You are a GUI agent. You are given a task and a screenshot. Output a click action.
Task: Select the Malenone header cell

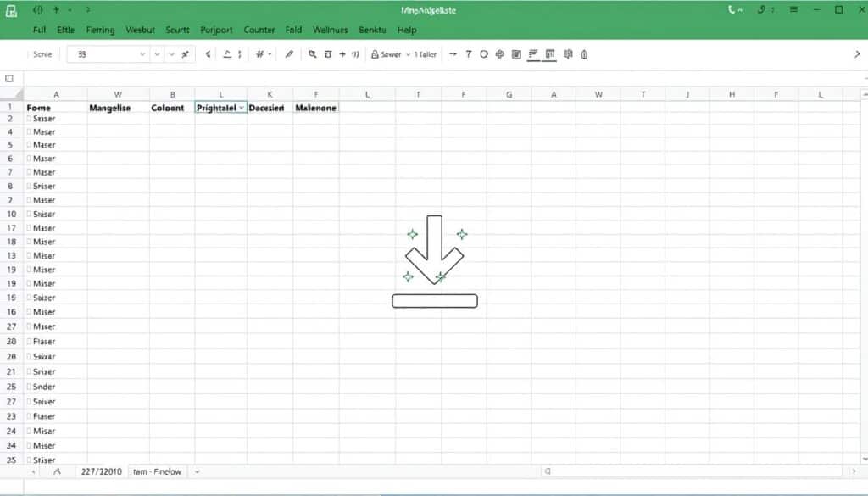316,108
